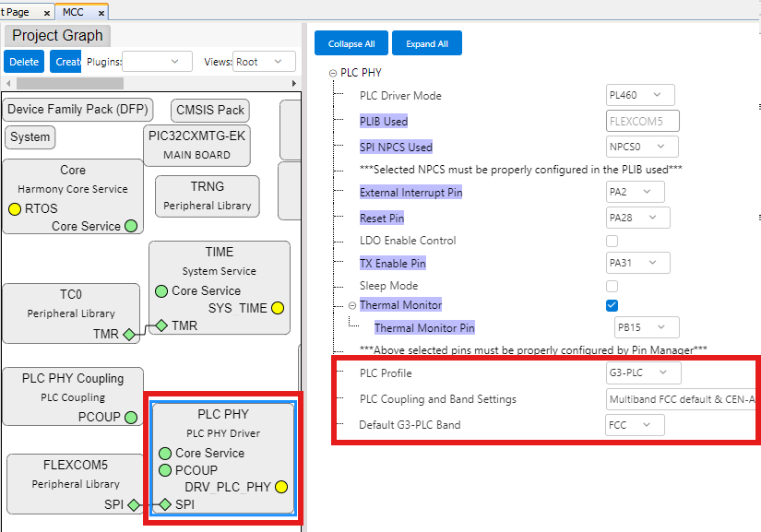Click the Expand All button
The image size is (761, 532).
(x=426, y=43)
